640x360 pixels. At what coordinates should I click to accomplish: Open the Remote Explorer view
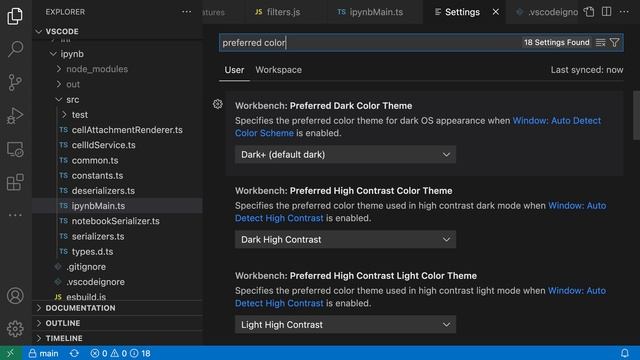pos(15,149)
